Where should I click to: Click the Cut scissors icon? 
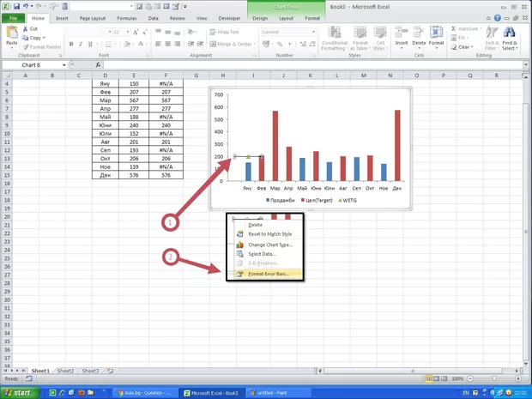25,29
